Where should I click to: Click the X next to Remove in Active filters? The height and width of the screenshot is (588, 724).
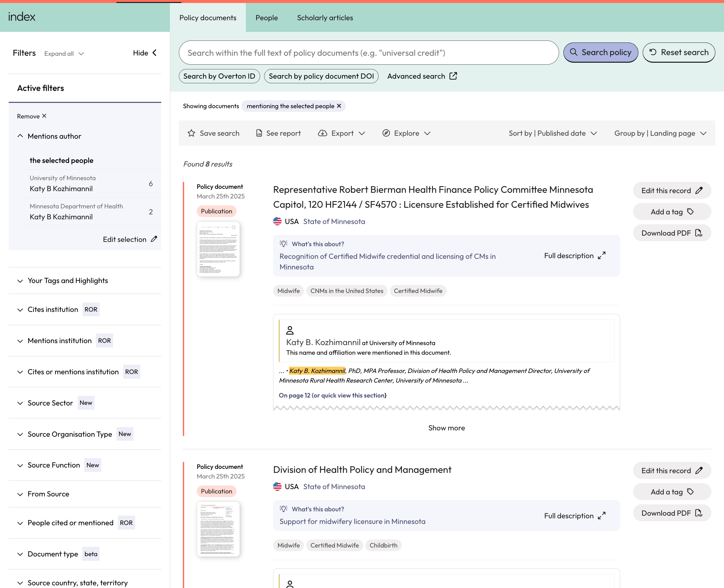[x=44, y=116]
